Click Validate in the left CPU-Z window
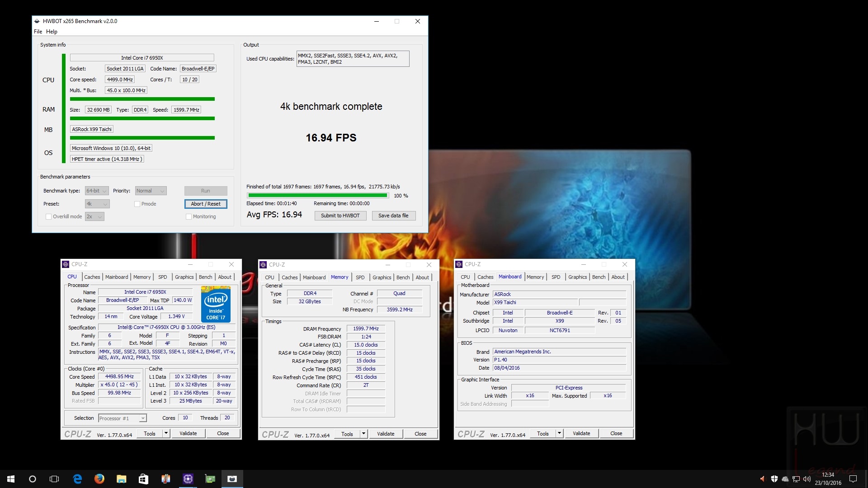 pos(188,433)
